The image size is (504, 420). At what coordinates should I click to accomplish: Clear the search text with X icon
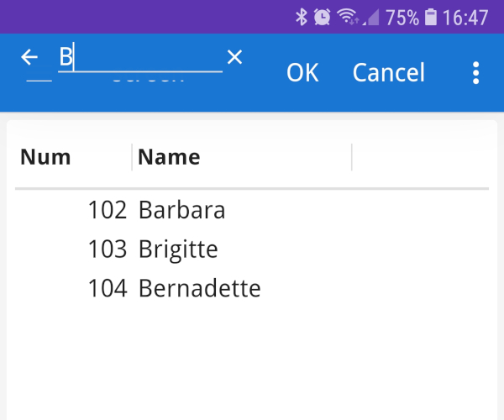pos(234,57)
